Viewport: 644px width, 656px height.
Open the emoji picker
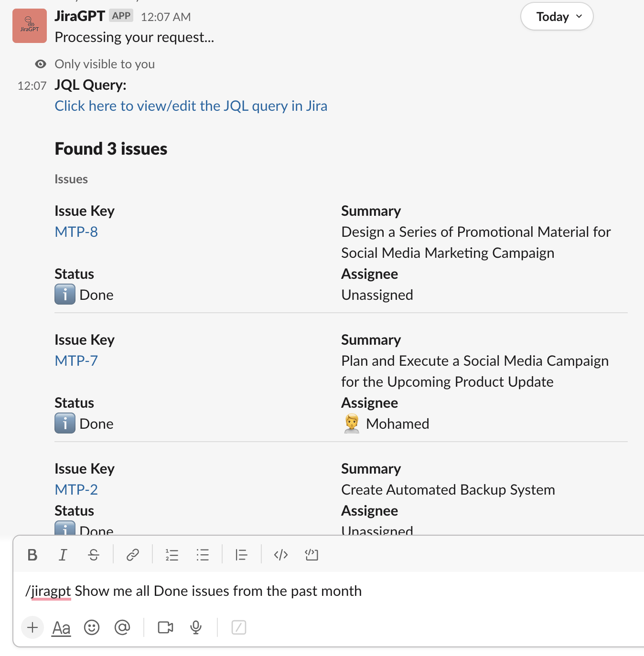(92, 627)
